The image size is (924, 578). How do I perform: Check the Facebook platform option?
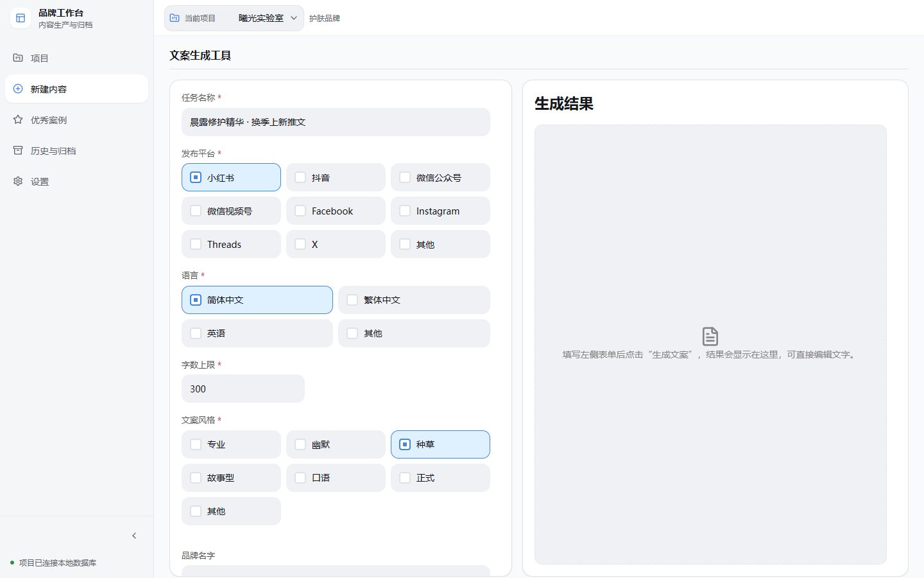click(x=336, y=211)
